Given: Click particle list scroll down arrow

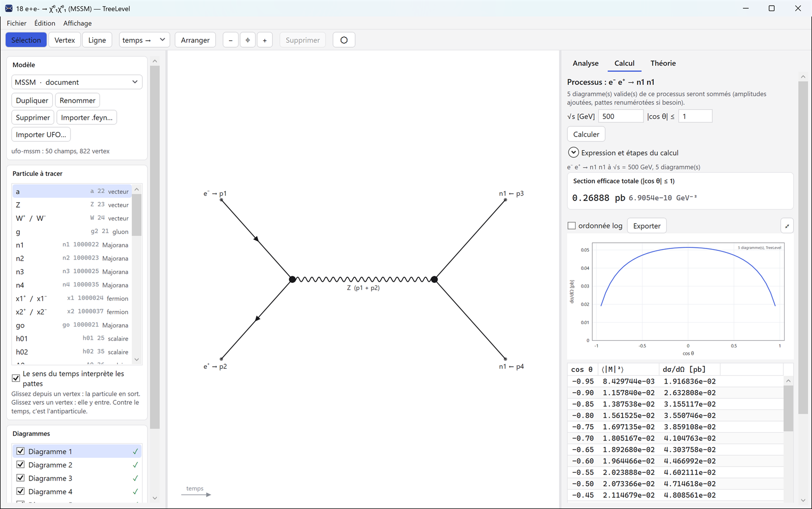Looking at the screenshot, I should click(137, 360).
